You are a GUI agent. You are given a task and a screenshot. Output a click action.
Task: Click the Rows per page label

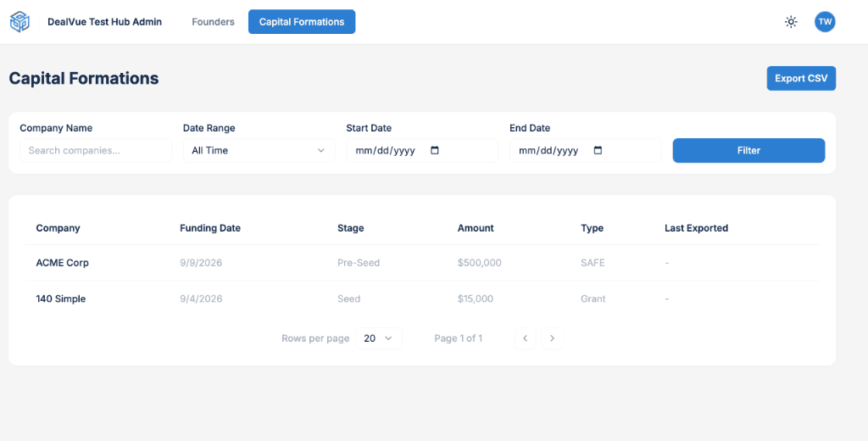tap(315, 338)
